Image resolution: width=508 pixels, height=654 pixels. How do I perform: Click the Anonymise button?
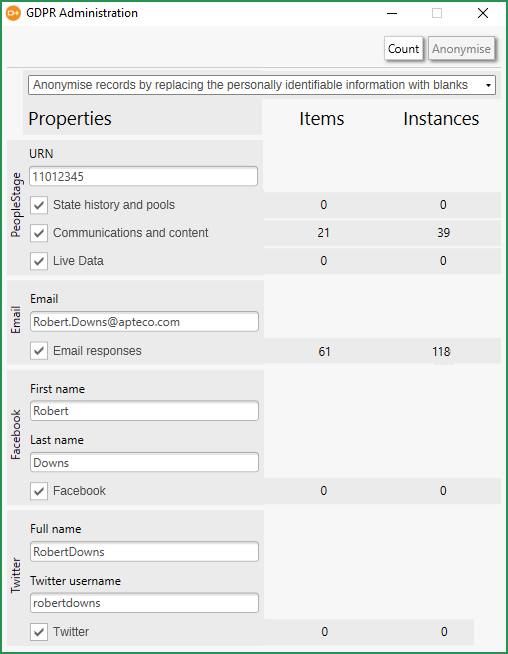click(461, 49)
